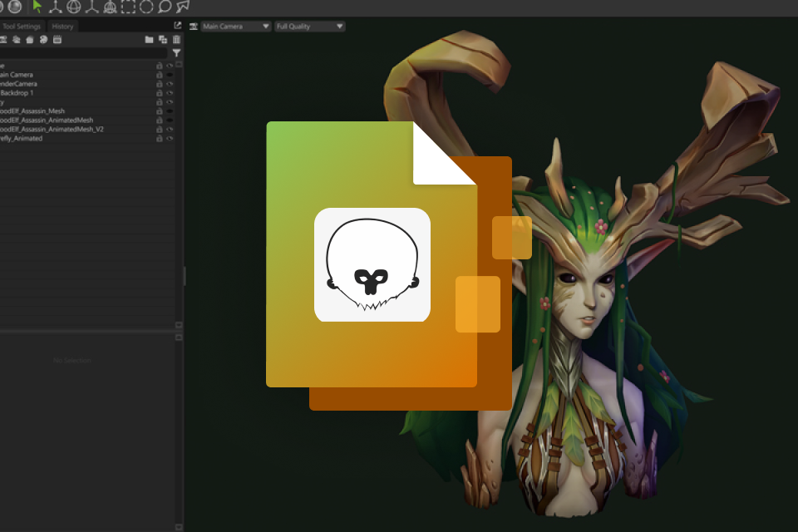
Task: Select the green arrow selection tool
Action: coord(37,6)
